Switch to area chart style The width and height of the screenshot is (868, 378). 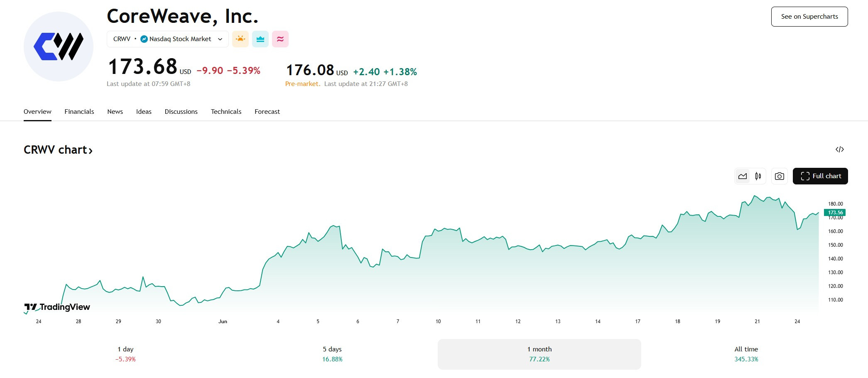[743, 176]
